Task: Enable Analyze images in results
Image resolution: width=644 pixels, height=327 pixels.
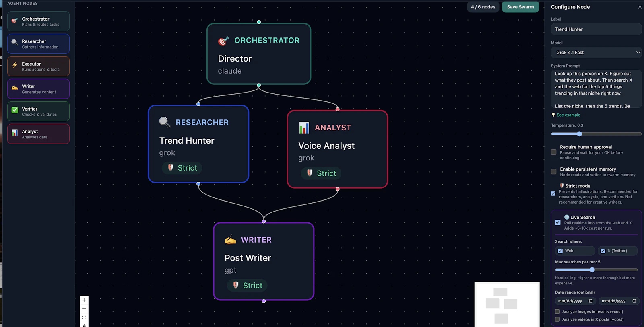Action: tap(557, 312)
